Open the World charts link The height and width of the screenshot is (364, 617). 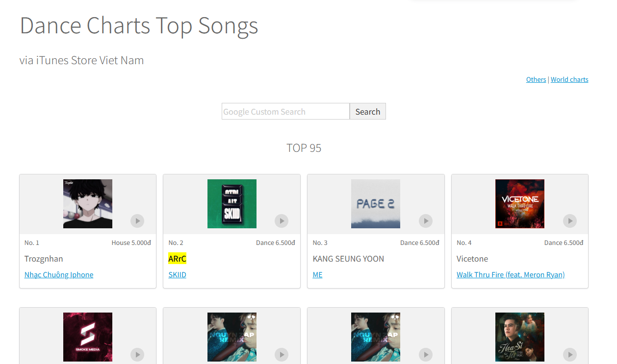tap(569, 80)
